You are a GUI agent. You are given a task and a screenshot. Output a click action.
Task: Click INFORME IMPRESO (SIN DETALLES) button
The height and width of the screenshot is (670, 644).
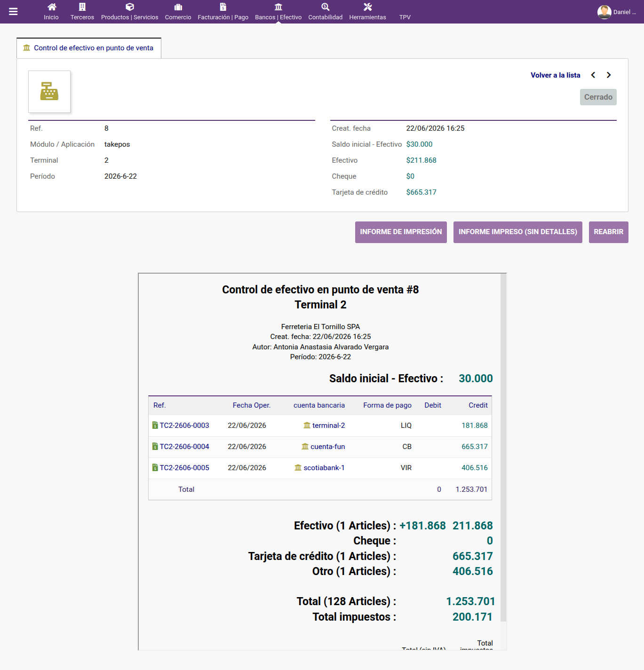[518, 232]
